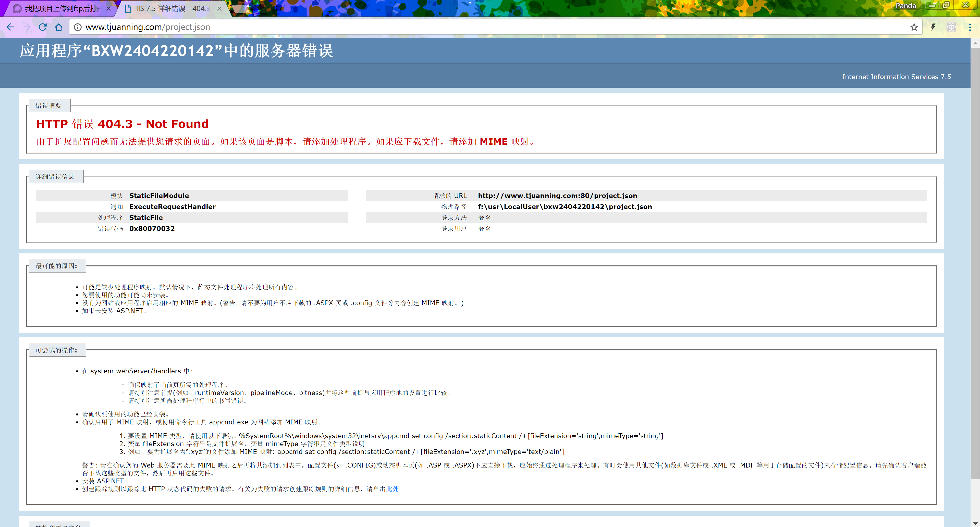980x527 pixels.
Task: Open the Chrome three-dot menu
Action: click(x=970, y=27)
